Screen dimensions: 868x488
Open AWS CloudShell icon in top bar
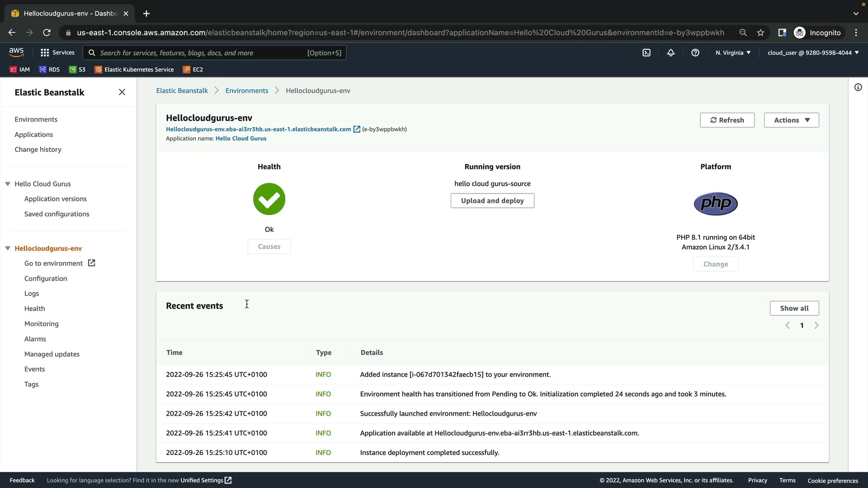coord(646,53)
